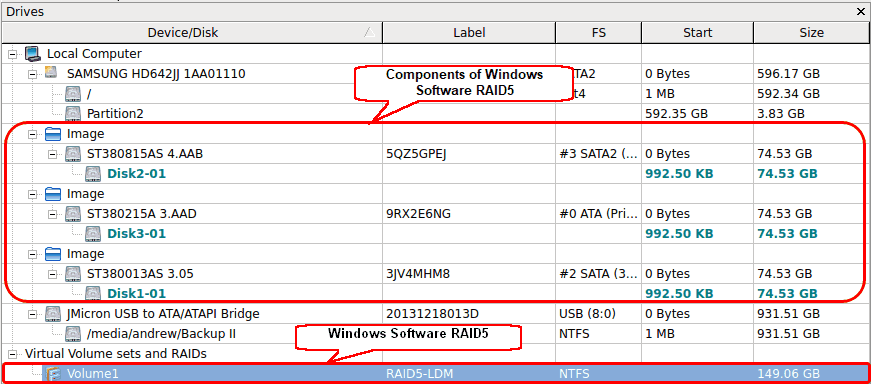The width and height of the screenshot is (871, 384).
Task: Click the ST380013AS 3.05 drive icon
Action: click(x=73, y=274)
